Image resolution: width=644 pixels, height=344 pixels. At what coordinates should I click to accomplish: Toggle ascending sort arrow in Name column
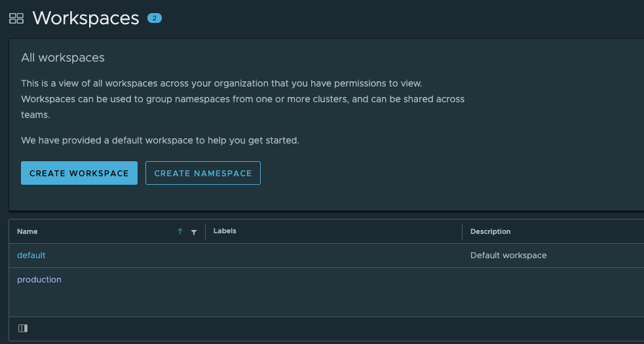[180, 232]
